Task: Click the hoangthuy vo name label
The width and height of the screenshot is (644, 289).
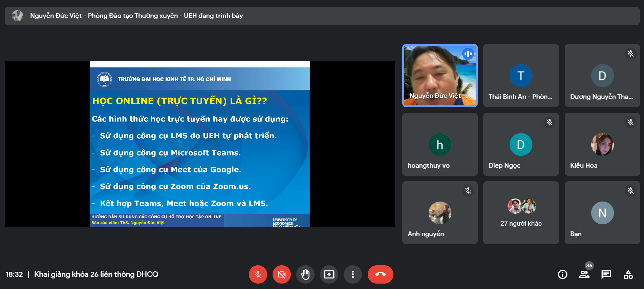Action: 429,166
